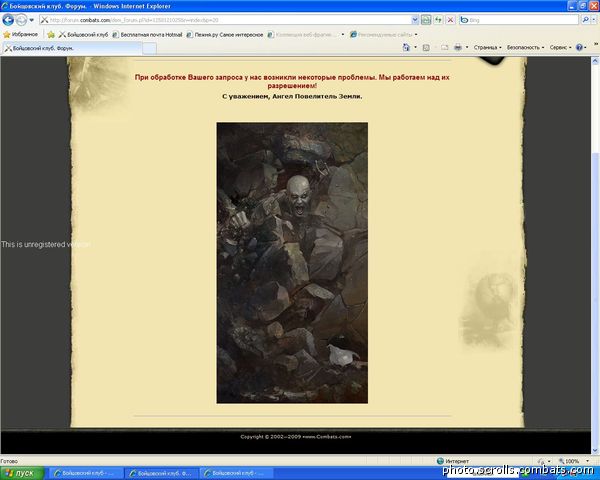Switch to the first Бойцовский клуб taskbar window
Image resolution: width=600 pixels, height=480 pixels.
coord(87,473)
